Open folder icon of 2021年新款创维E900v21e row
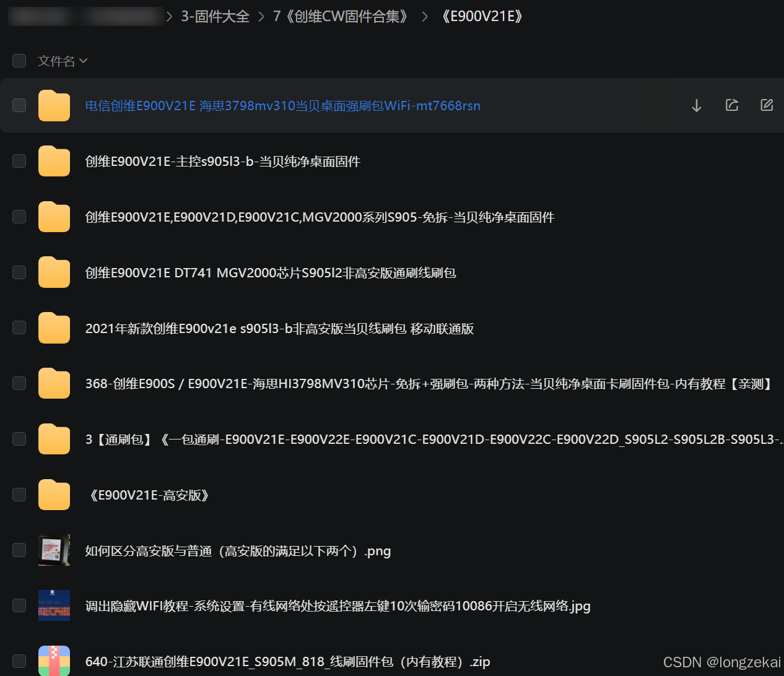The width and height of the screenshot is (784, 676). click(54, 328)
